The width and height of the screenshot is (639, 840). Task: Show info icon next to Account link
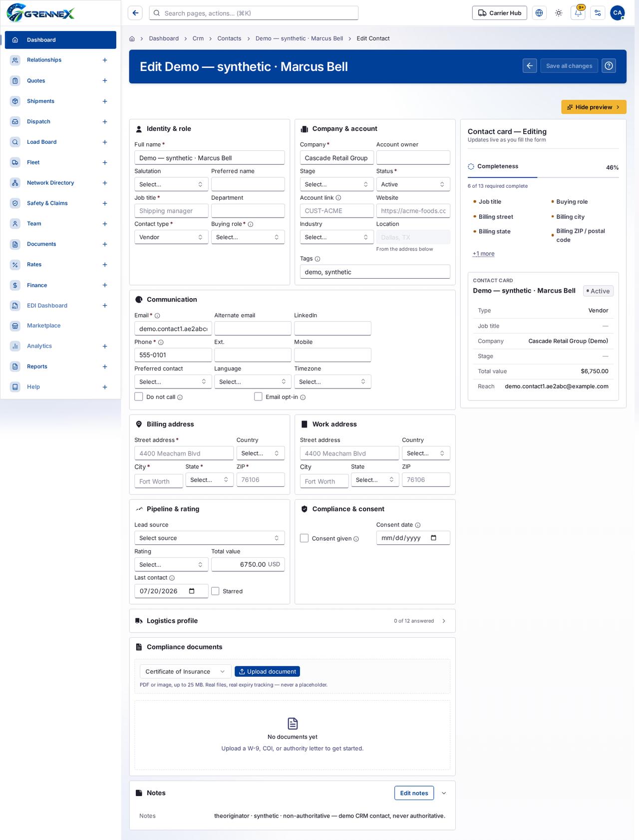pyautogui.click(x=338, y=198)
